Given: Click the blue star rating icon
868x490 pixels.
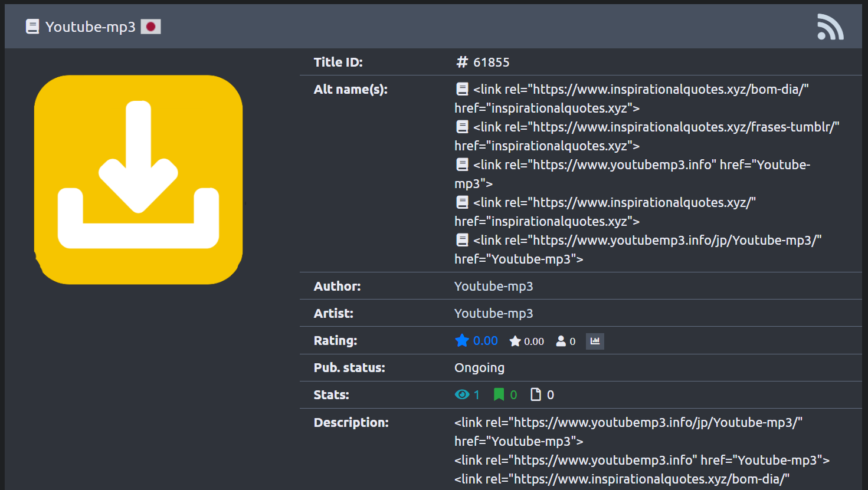Looking at the screenshot, I should [462, 340].
